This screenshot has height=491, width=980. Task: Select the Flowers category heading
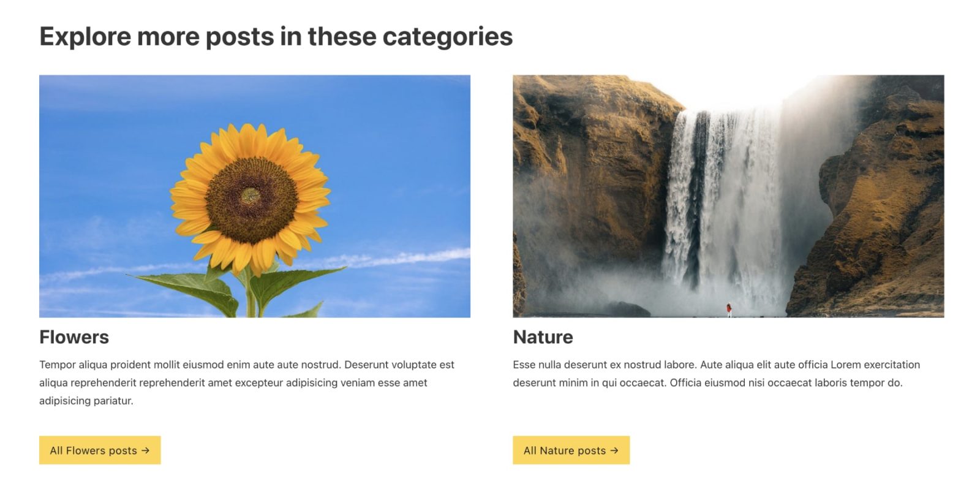pyautogui.click(x=74, y=337)
